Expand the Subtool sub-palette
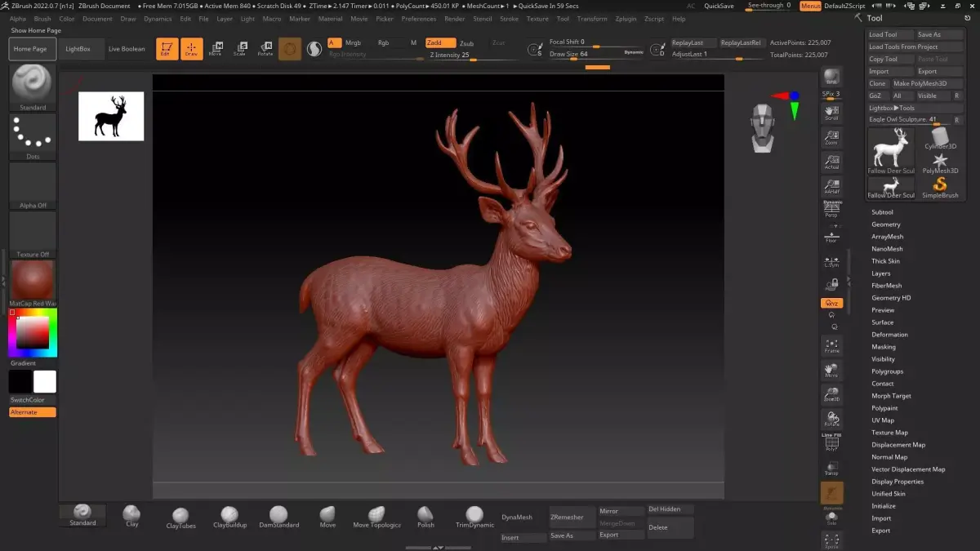The image size is (980, 551). point(882,212)
